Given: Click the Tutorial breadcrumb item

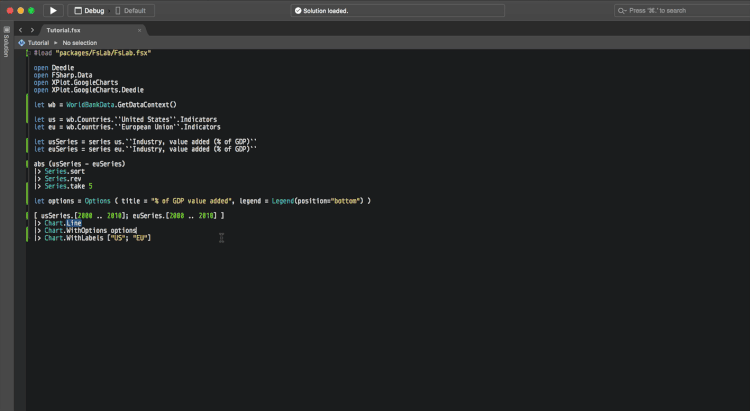Looking at the screenshot, I should [x=38, y=43].
